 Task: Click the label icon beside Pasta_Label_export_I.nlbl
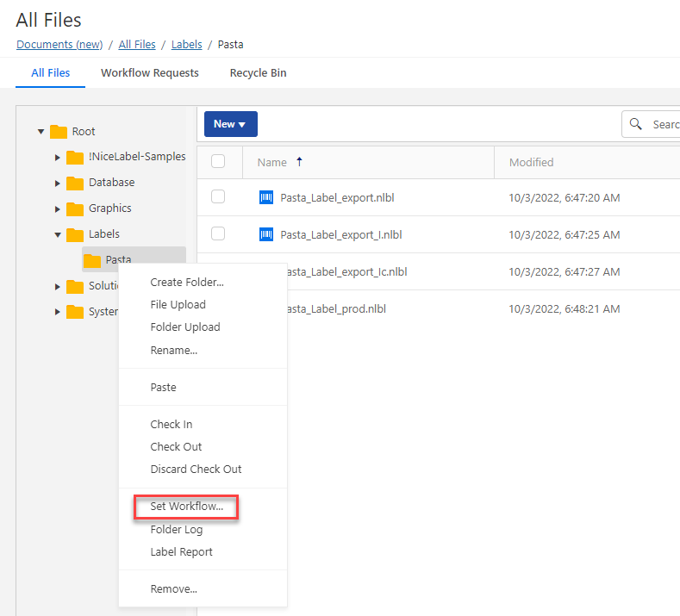tap(266, 234)
